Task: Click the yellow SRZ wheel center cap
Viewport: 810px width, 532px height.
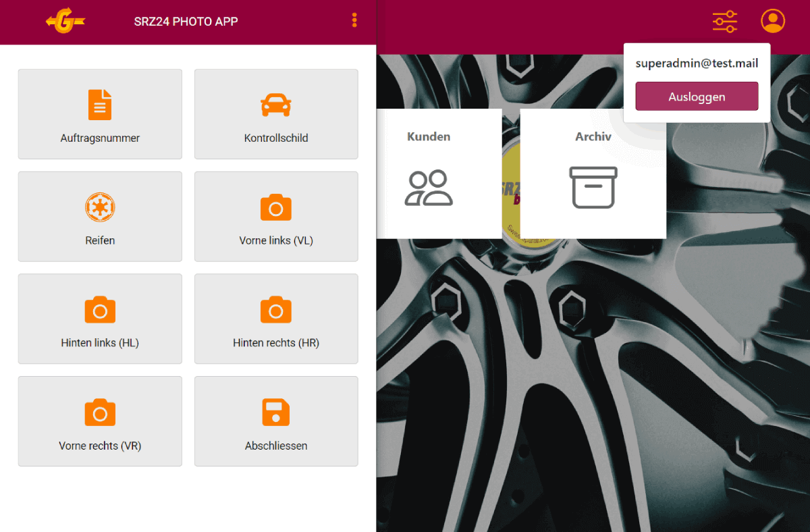Action: coord(511,203)
